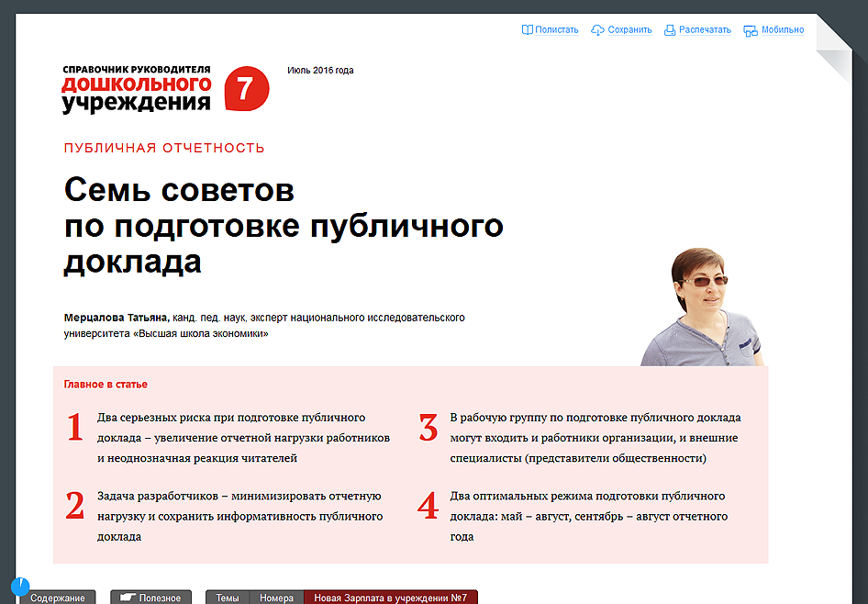Open the Распечатать link

click(705, 30)
